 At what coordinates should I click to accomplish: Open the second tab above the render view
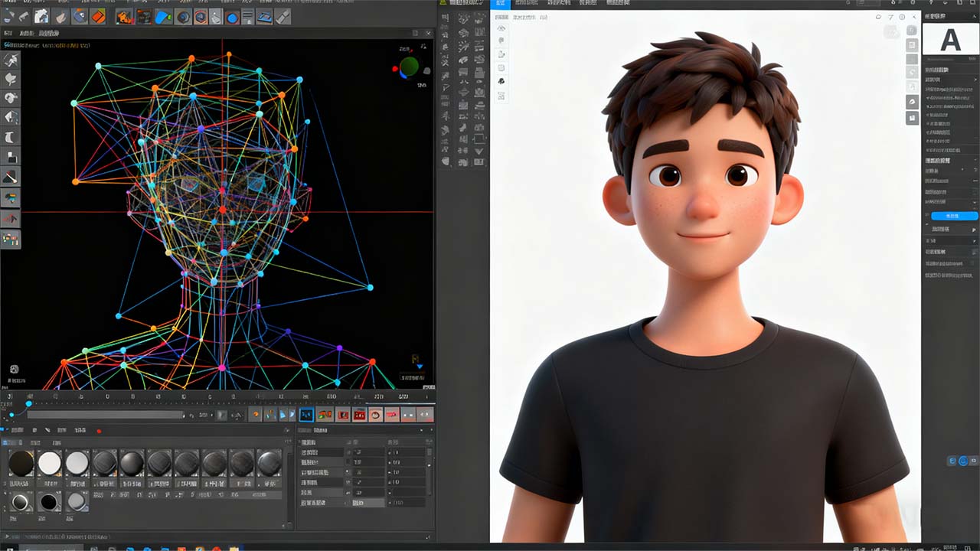[x=528, y=4]
